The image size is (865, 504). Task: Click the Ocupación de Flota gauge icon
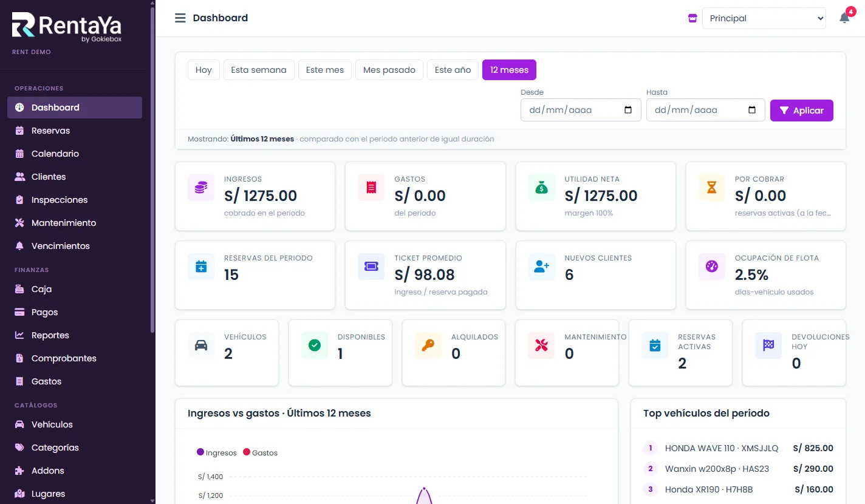pyautogui.click(x=712, y=267)
